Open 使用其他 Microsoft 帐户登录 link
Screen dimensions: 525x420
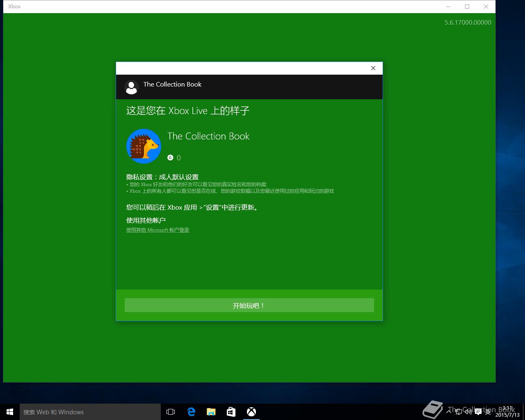tap(157, 230)
